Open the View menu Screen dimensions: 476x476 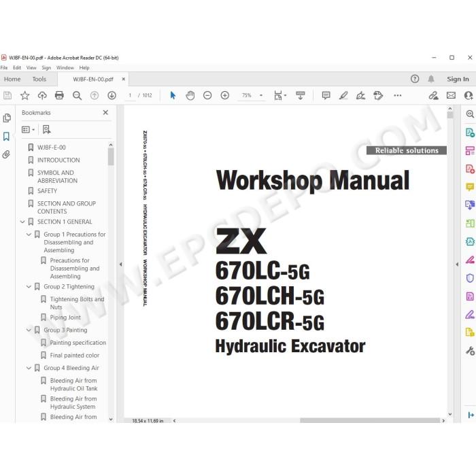click(31, 68)
